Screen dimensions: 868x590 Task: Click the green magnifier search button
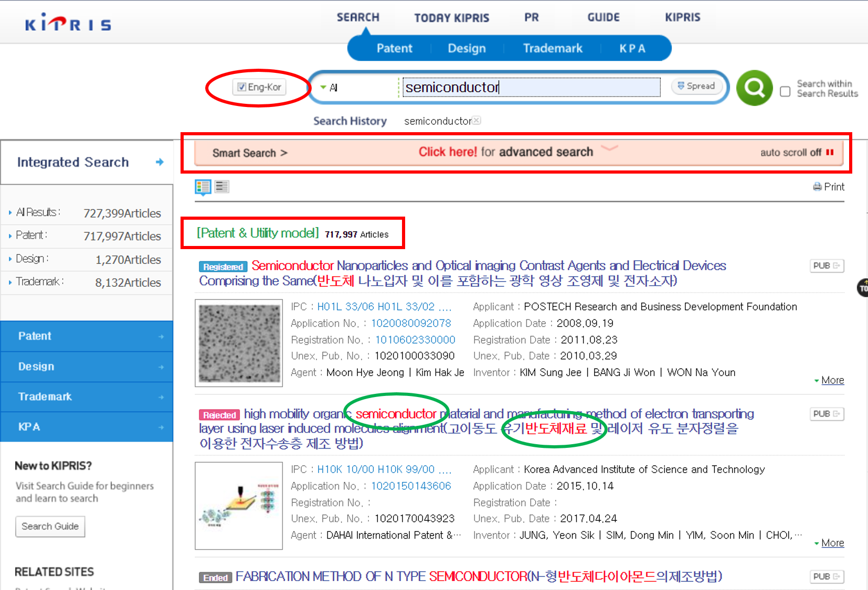(x=754, y=88)
